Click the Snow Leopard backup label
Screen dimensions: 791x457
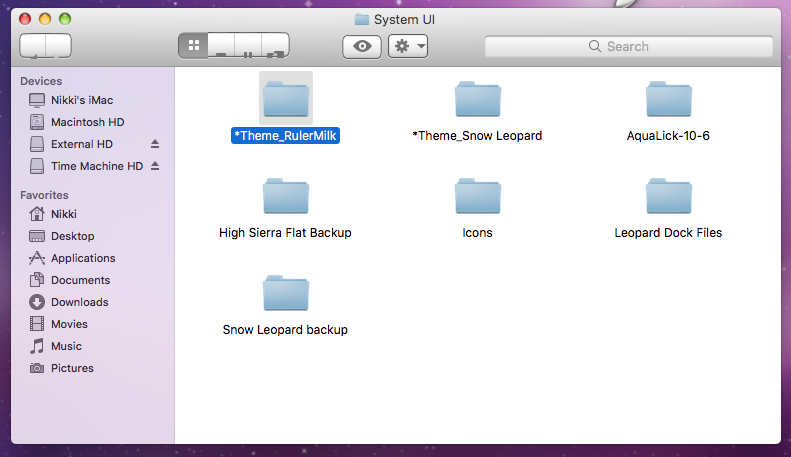tap(285, 330)
